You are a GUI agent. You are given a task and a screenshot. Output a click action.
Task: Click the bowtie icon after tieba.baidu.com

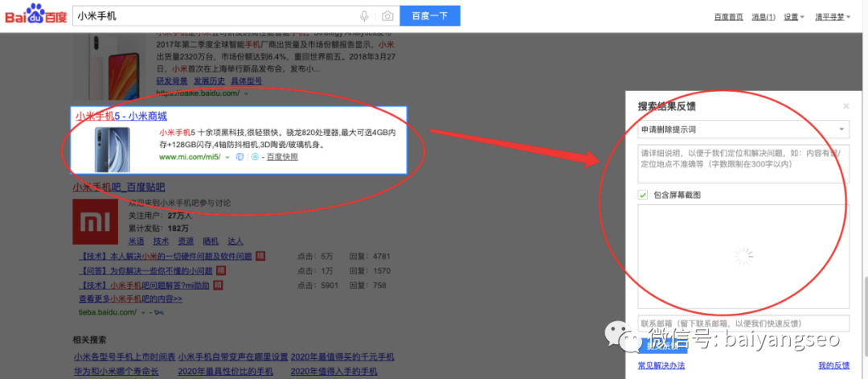click(160, 312)
